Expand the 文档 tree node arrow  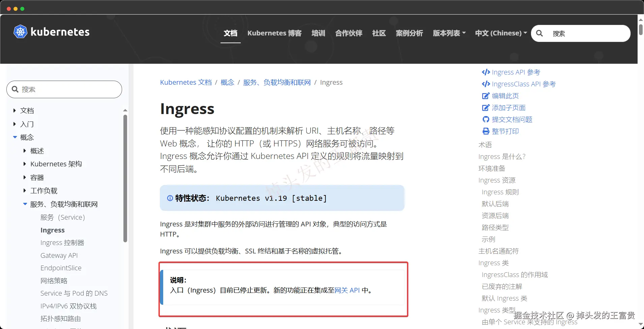pyautogui.click(x=14, y=110)
